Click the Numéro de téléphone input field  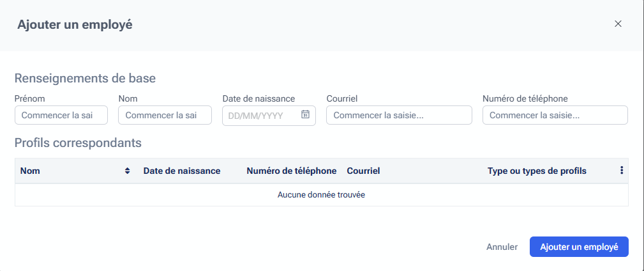click(555, 116)
